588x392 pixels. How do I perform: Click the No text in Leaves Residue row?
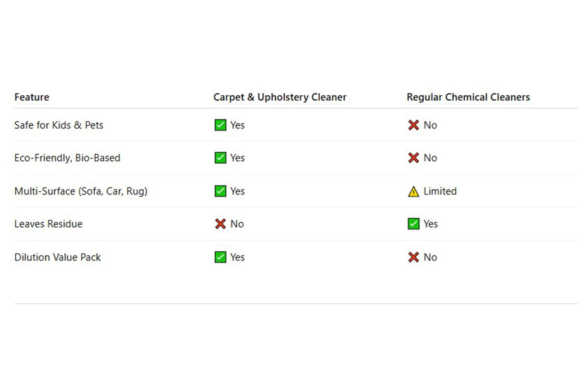click(237, 224)
